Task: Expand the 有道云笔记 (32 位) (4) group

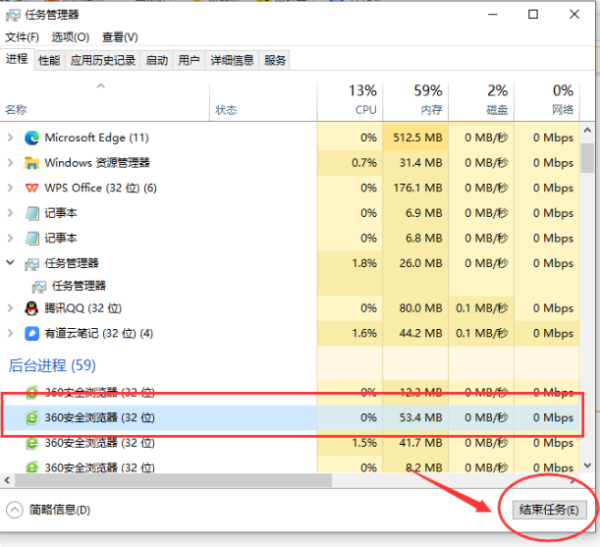Action: [x=10, y=333]
